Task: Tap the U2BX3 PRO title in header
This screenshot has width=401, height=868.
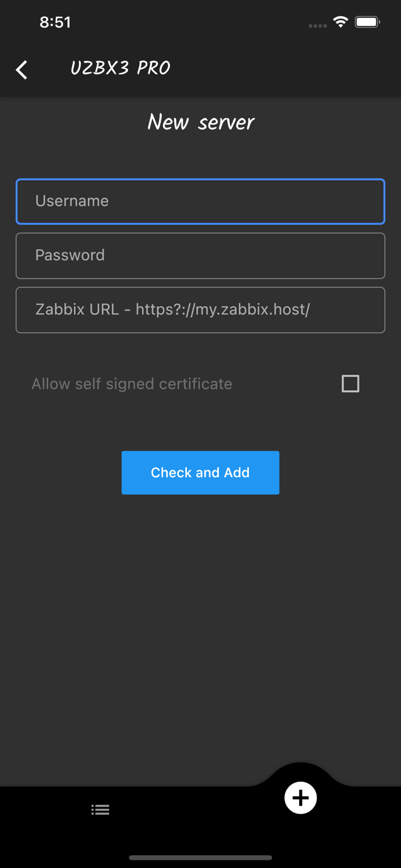Action: pos(120,68)
